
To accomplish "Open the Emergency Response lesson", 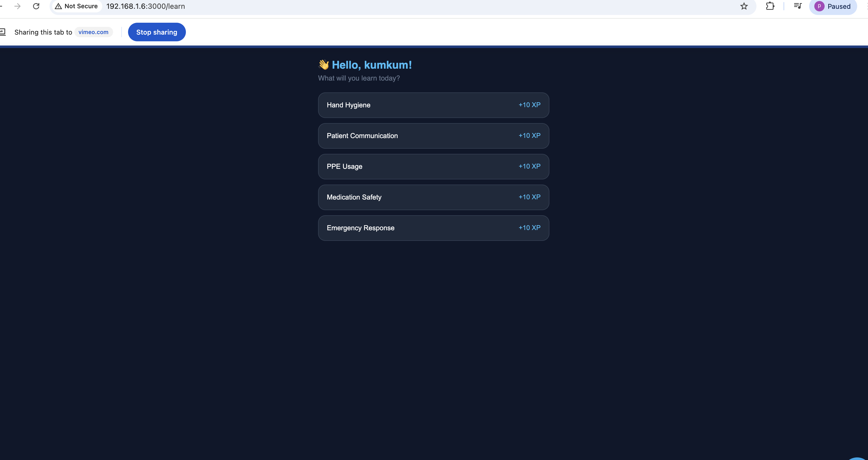I will 360,228.
